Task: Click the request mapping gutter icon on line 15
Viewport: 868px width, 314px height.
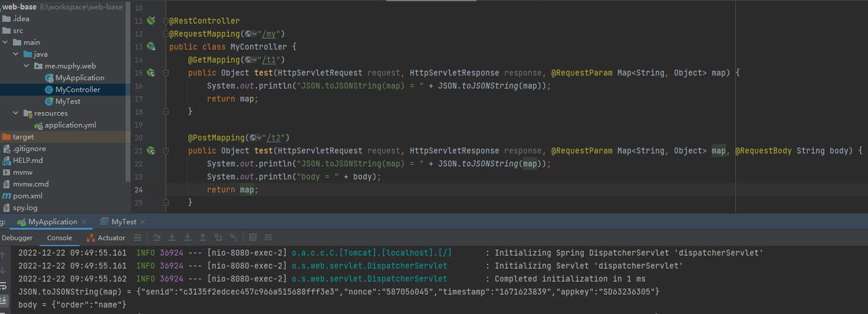Action: click(151, 73)
